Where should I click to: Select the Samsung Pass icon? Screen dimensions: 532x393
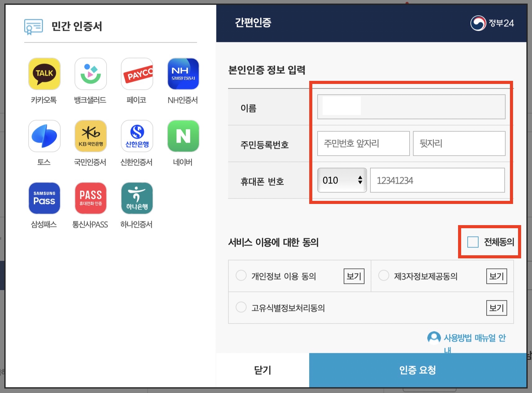(44, 198)
